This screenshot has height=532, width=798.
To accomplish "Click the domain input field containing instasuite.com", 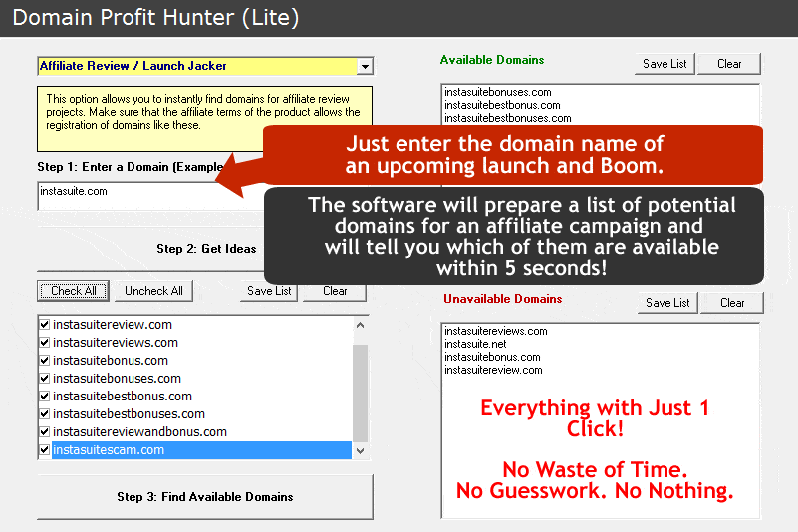I will tap(150, 196).
